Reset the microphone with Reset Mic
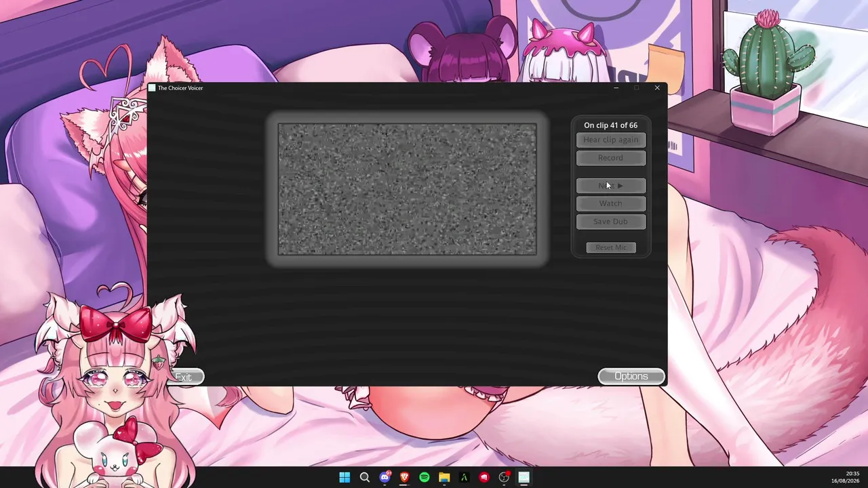This screenshot has width=868, height=488. [611, 247]
